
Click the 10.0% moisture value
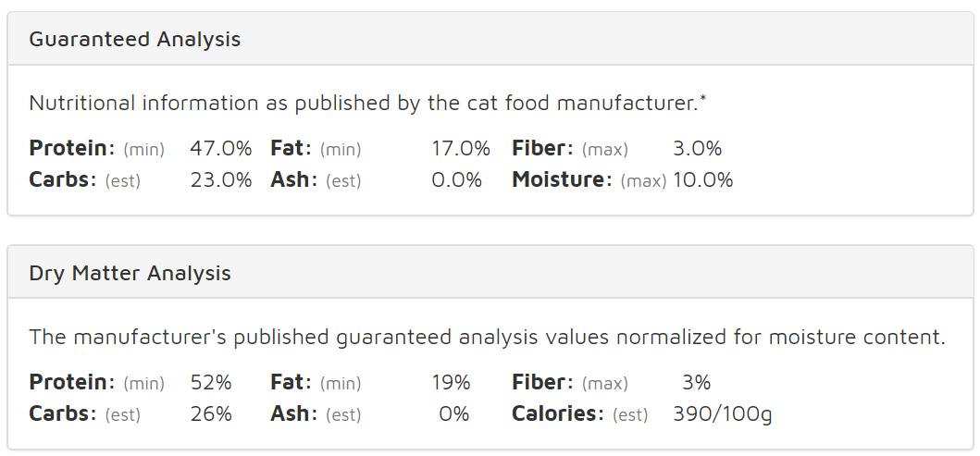pos(702,179)
